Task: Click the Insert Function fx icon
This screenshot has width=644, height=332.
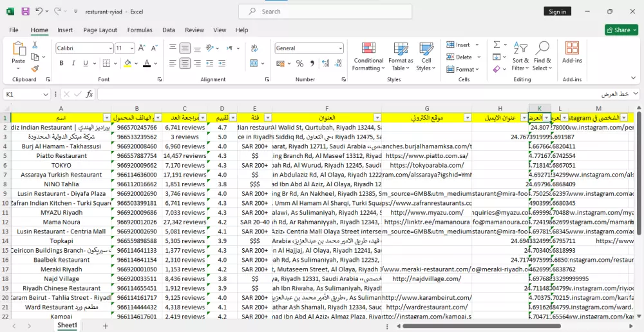Action: coord(90,94)
